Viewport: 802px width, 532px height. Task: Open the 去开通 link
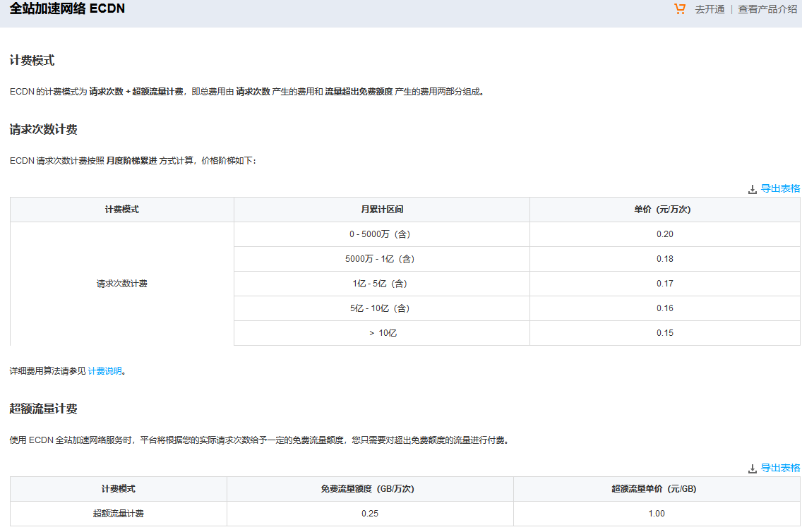pos(710,9)
